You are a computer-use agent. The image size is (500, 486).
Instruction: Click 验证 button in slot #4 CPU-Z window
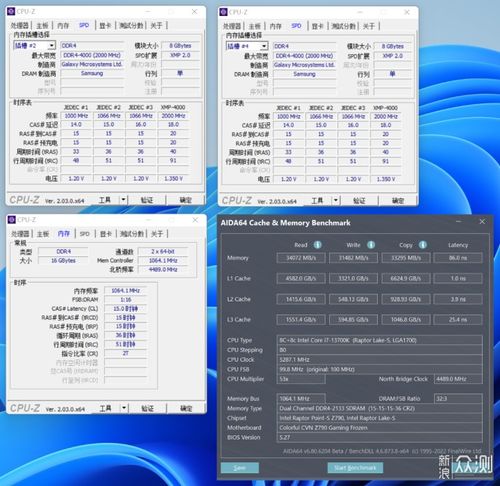(359, 200)
